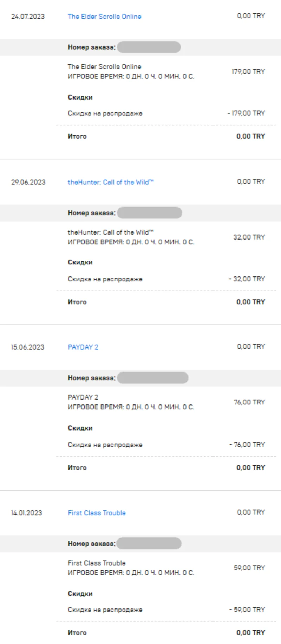Open The Elder Scrolls Online title link

(x=104, y=17)
